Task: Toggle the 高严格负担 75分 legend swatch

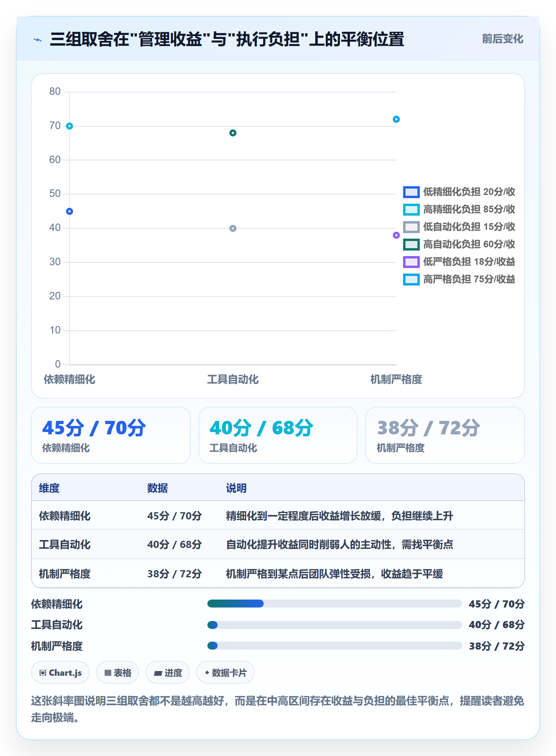Action: pos(411,280)
